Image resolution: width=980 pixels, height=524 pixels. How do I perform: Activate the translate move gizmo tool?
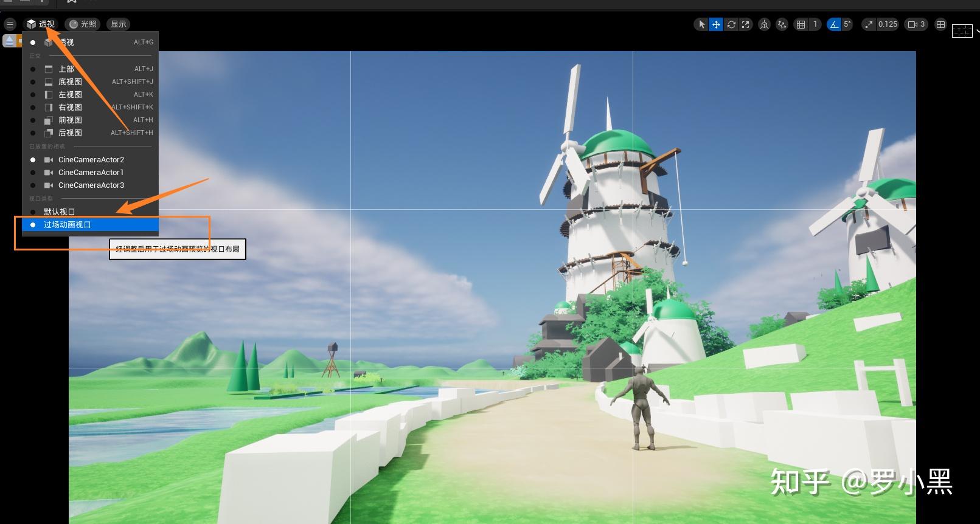click(716, 24)
